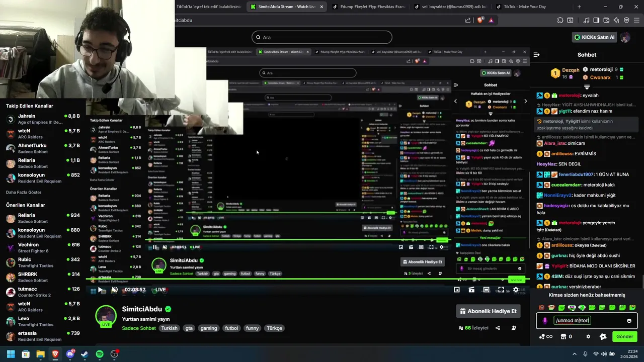644x362 pixels.
Task: Open Discord from the taskbar
Action: coord(70,354)
